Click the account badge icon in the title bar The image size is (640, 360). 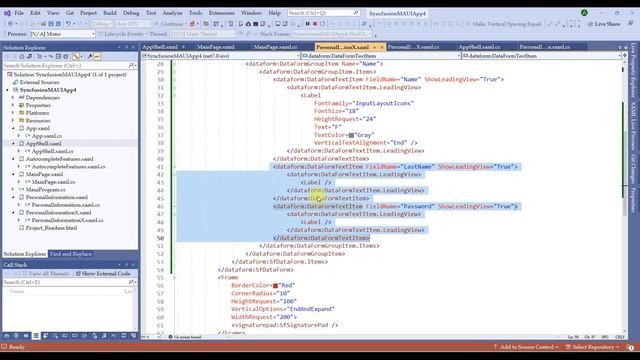[x=584, y=13]
